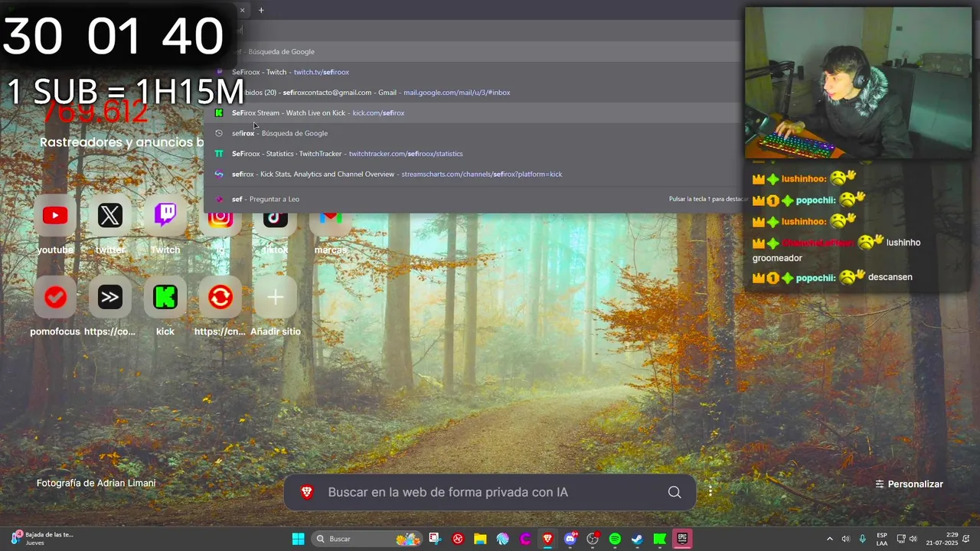Click the groomeador chat message text
This screenshot has height=551, width=980.
click(777, 258)
